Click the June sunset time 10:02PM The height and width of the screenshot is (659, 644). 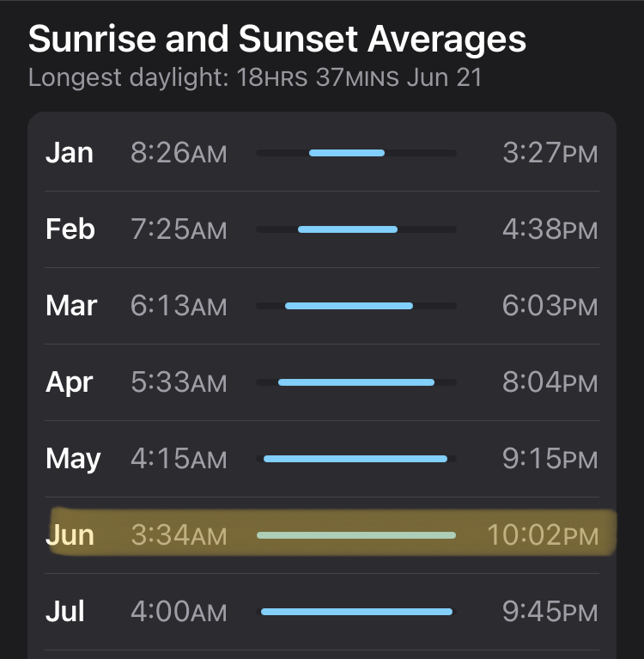(542, 535)
